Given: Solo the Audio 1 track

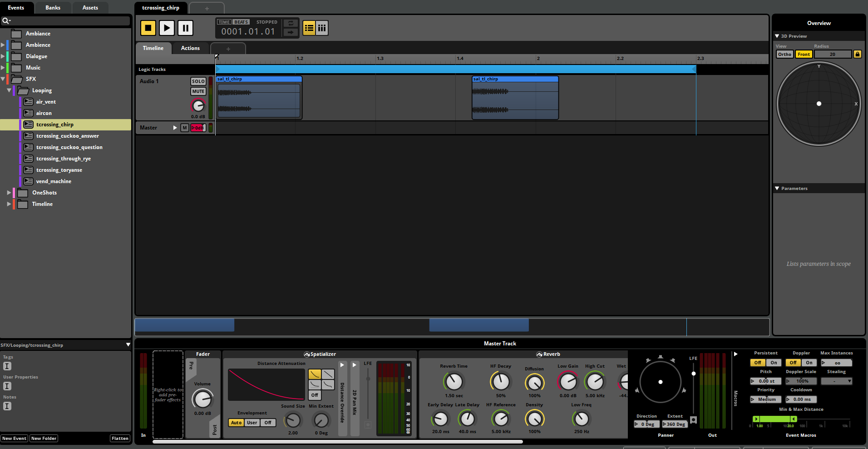Looking at the screenshot, I should [x=198, y=81].
